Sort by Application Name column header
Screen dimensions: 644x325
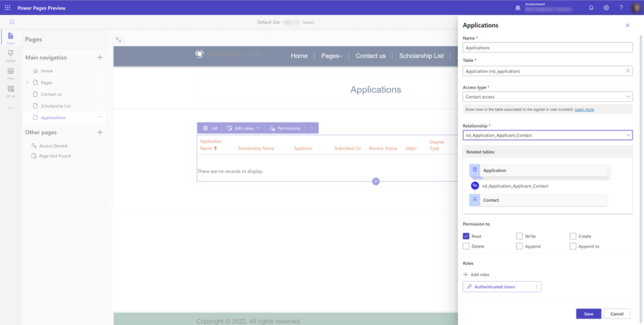tap(211, 145)
